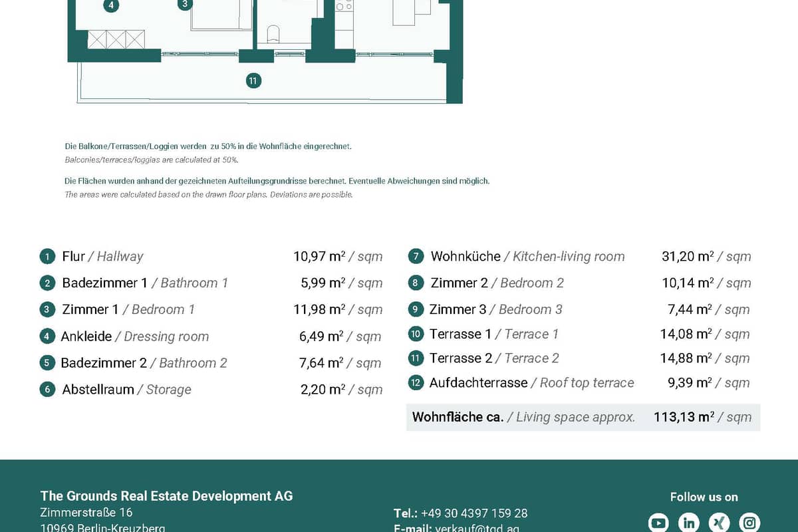Click the phone number +49 30 4397 159 28
The image size is (798, 532).
tap(474, 513)
